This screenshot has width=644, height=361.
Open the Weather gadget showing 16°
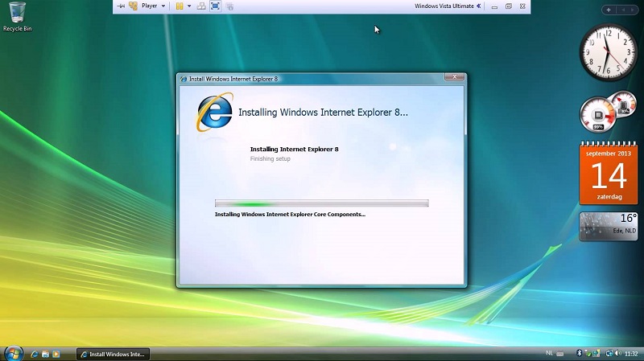[x=609, y=226]
